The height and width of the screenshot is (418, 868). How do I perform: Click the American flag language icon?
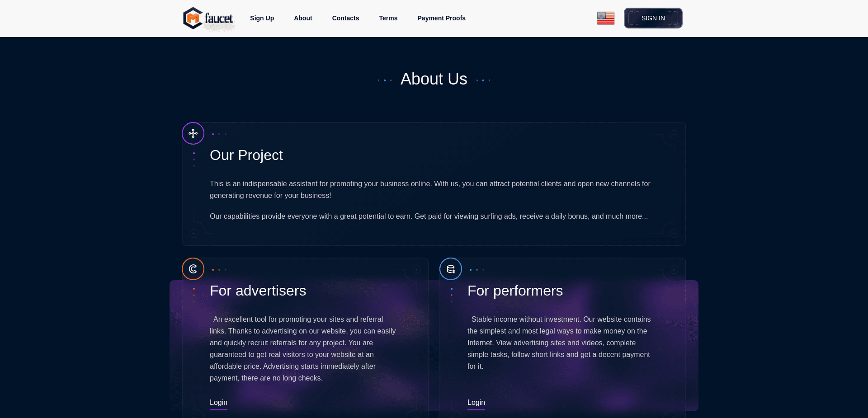coord(605,18)
